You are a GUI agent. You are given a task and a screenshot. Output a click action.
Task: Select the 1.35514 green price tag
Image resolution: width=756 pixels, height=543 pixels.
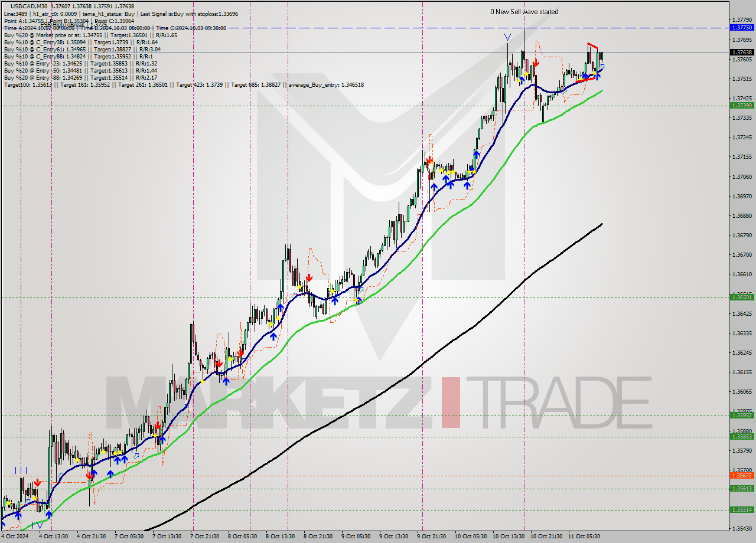(742, 509)
